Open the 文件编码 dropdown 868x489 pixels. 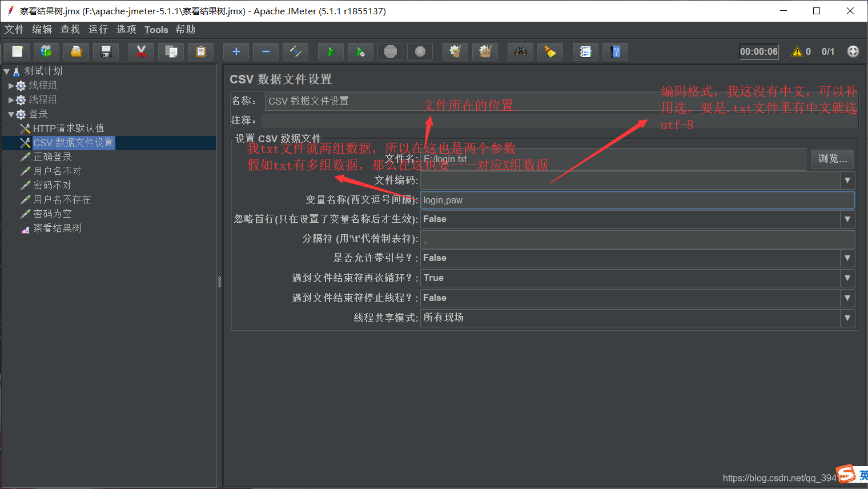point(847,181)
